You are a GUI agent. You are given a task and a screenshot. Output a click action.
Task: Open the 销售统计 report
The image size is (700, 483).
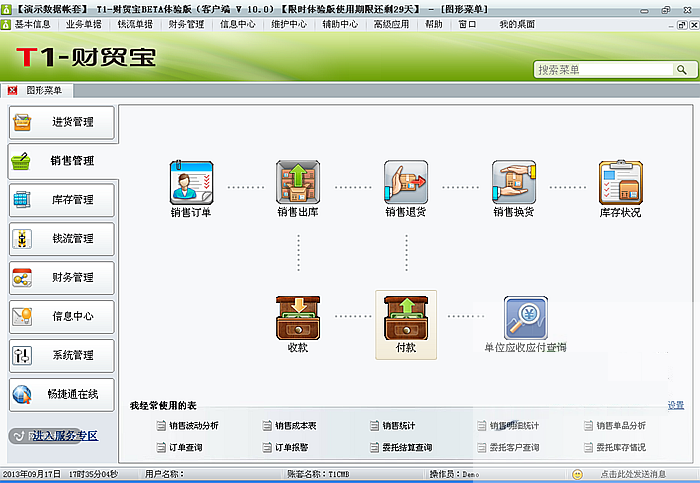pyautogui.click(x=393, y=426)
